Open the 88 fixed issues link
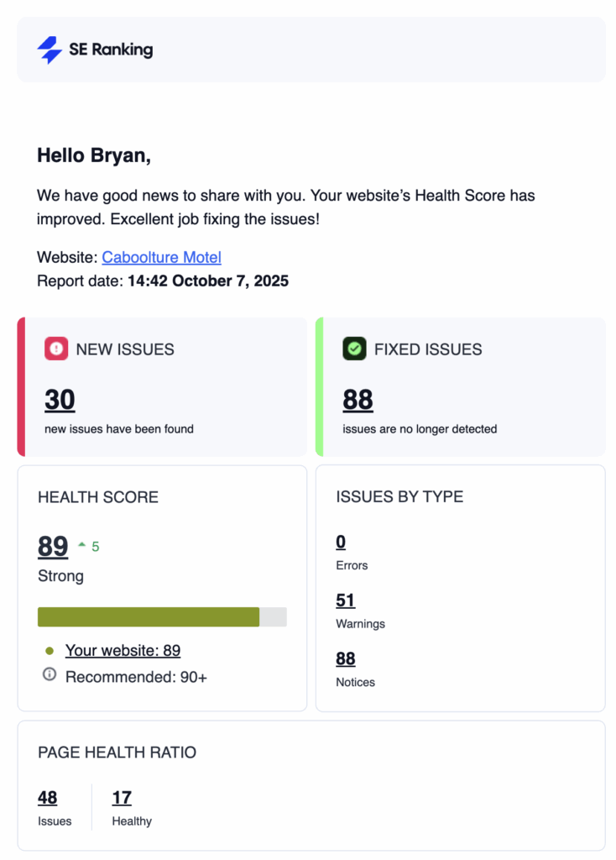Image resolution: width=616 pixels, height=860 pixels. tap(358, 400)
